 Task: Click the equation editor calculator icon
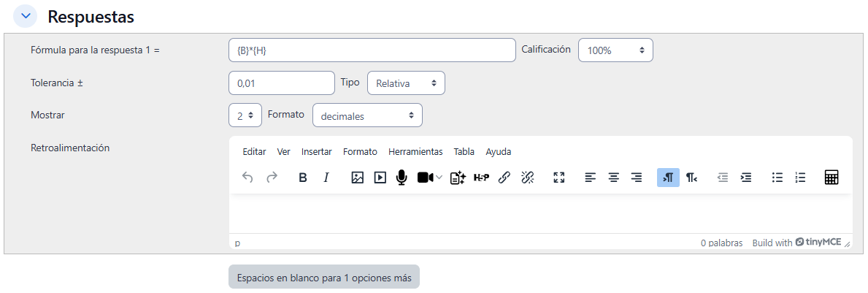(831, 178)
